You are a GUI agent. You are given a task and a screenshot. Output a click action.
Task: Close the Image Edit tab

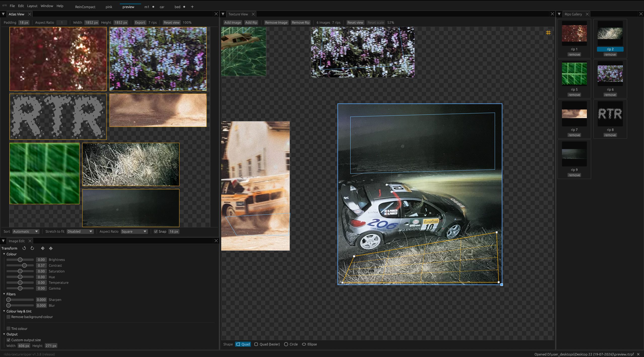[30, 241]
